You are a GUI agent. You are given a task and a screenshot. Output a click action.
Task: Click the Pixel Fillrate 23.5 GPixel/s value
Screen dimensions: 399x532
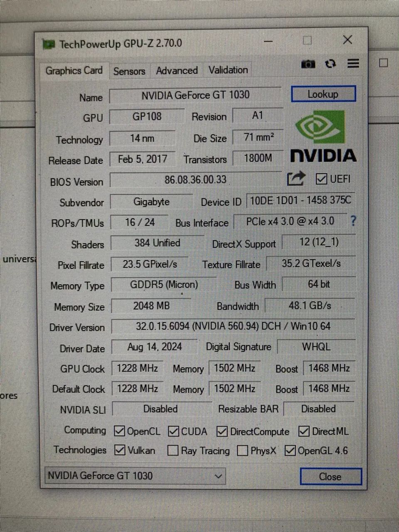click(150, 264)
